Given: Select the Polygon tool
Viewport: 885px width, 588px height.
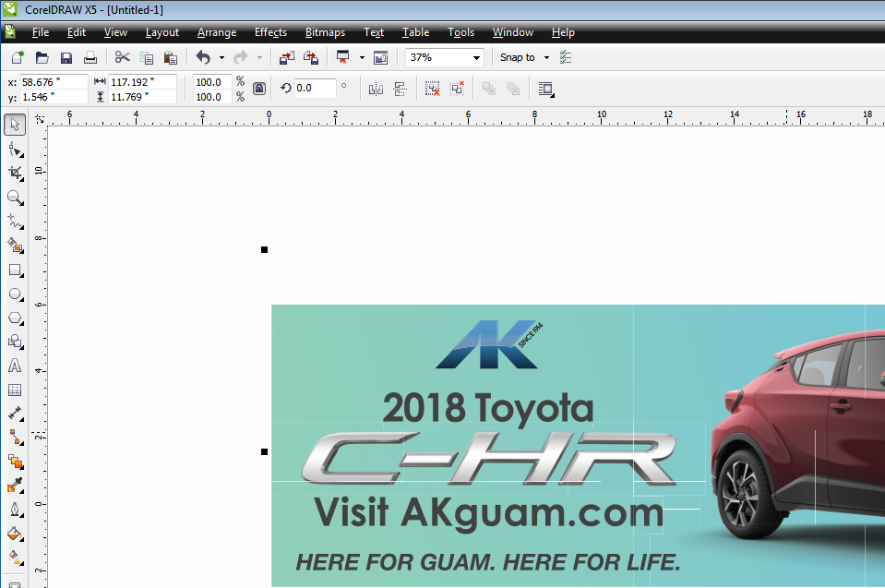Looking at the screenshot, I should tap(16, 318).
